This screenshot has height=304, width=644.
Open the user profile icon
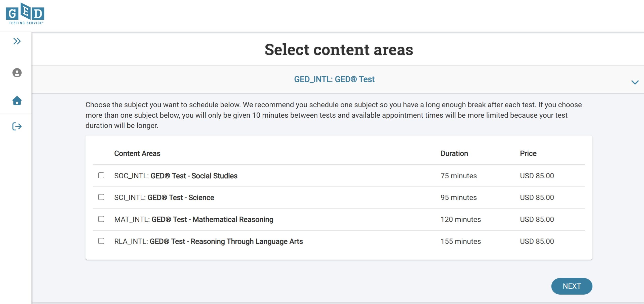point(17,73)
